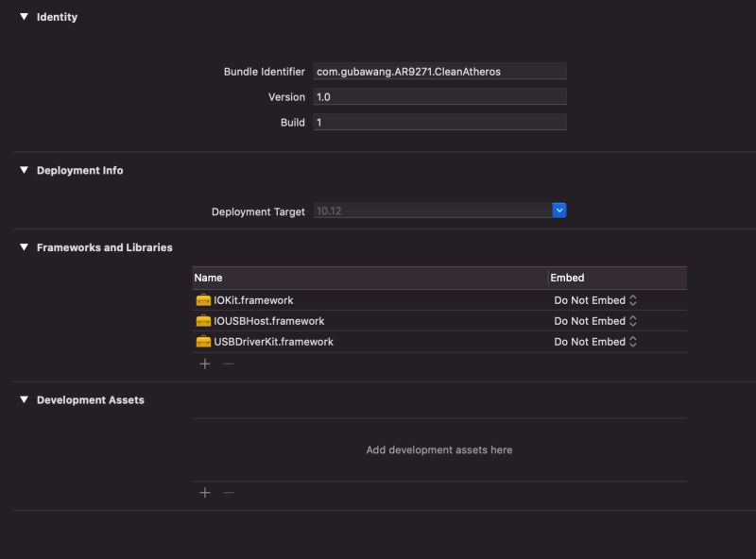This screenshot has width=756, height=559.
Task: Collapse the Identity section
Action: pos(24,15)
